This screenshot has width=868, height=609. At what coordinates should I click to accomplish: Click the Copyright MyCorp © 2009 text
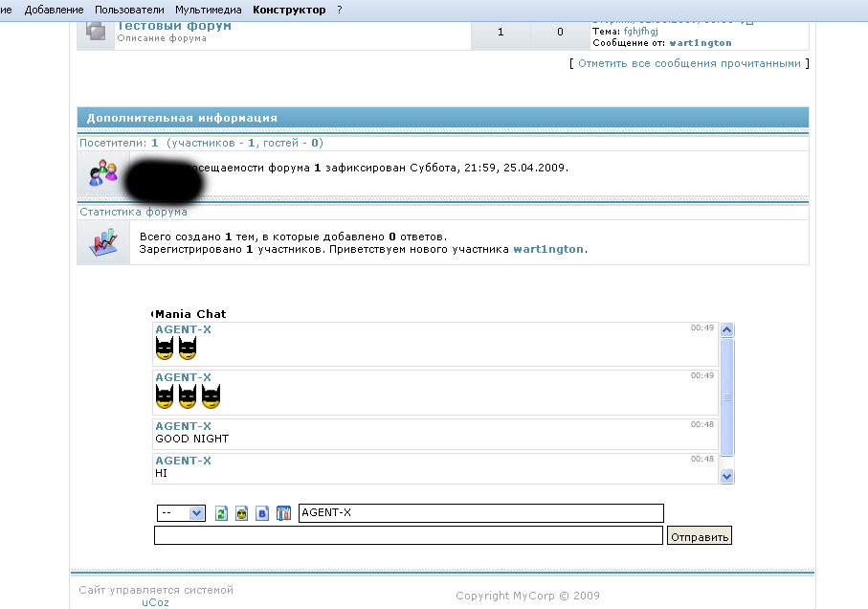(x=527, y=596)
